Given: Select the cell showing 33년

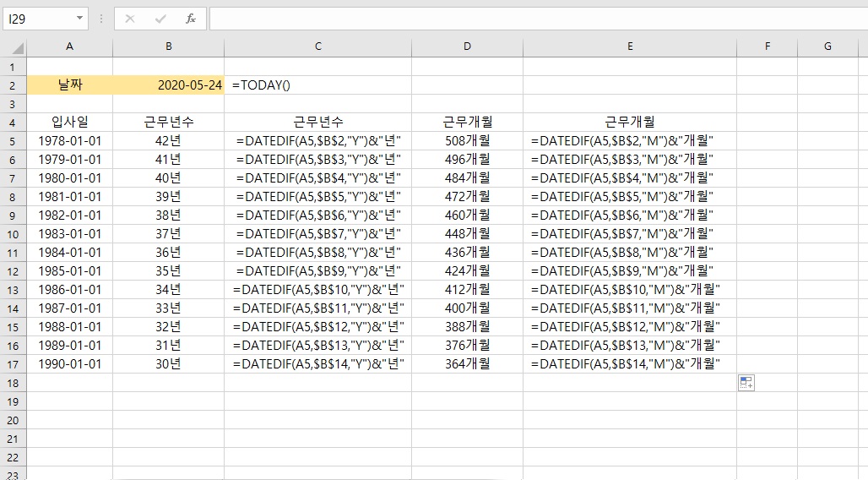Looking at the screenshot, I should [168, 308].
